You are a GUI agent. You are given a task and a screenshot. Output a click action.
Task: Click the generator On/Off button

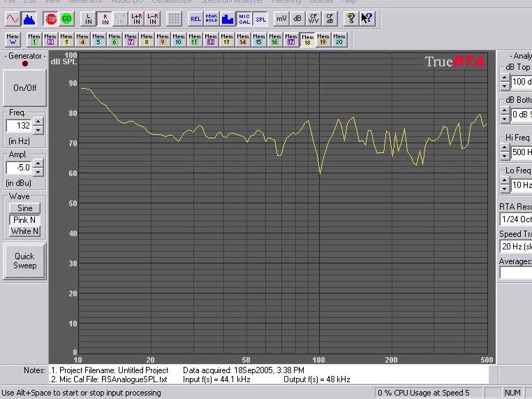coord(24,88)
